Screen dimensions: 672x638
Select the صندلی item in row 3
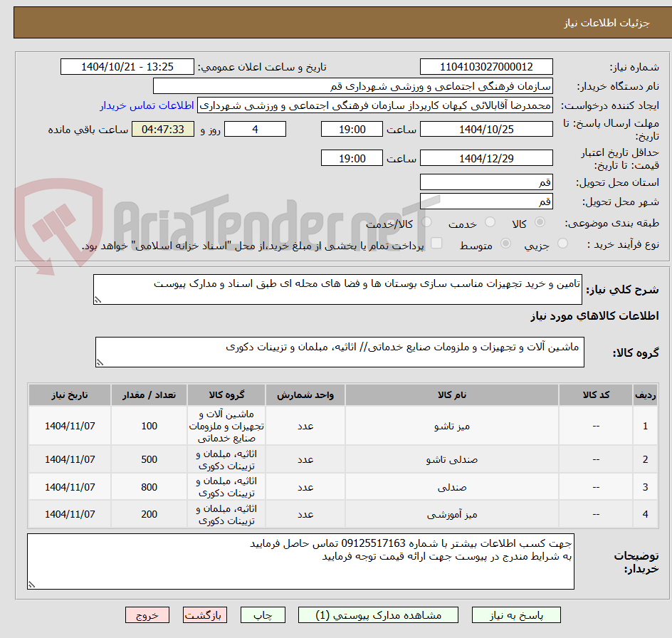452,488
